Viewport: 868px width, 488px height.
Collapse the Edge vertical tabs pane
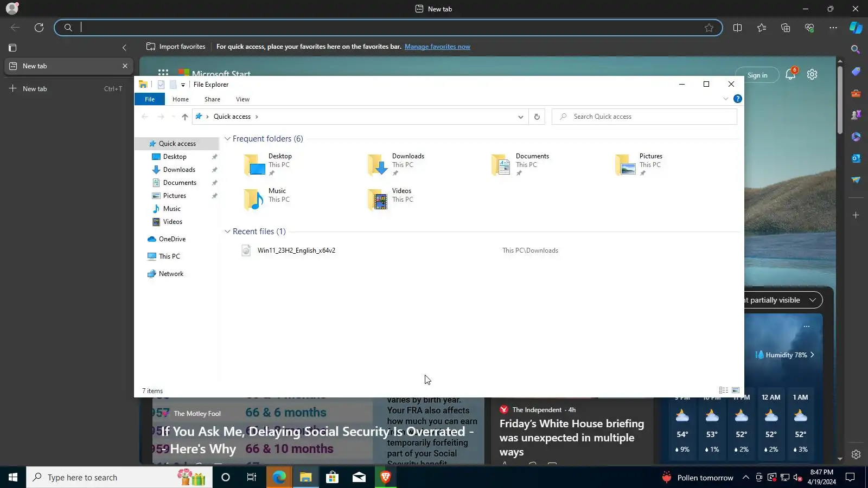(124, 48)
